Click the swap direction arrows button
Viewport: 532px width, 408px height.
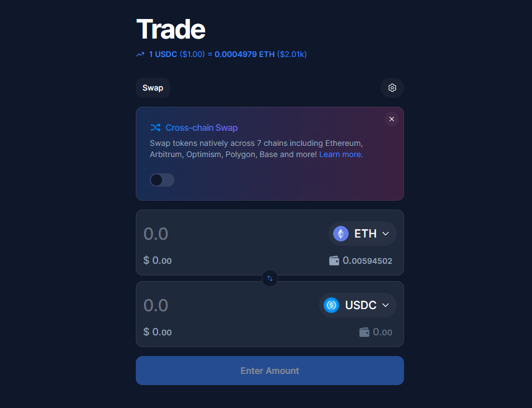270,278
